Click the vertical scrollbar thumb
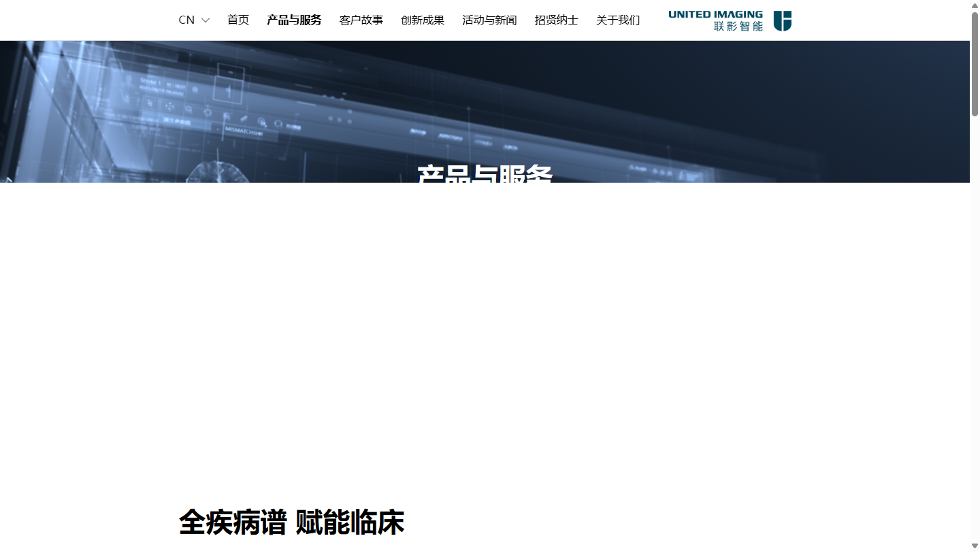This screenshot has width=980, height=551. point(975,63)
